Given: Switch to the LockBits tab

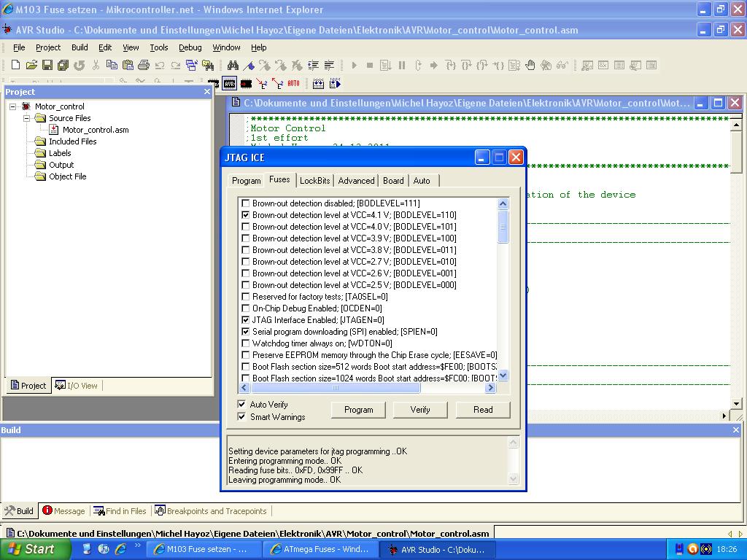Looking at the screenshot, I should point(315,181).
